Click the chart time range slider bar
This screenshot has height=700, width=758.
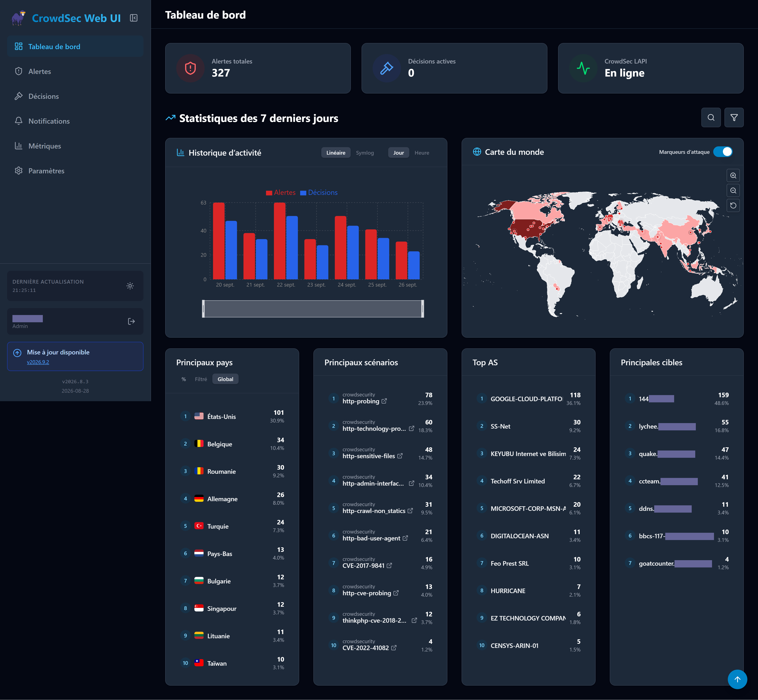[313, 309]
